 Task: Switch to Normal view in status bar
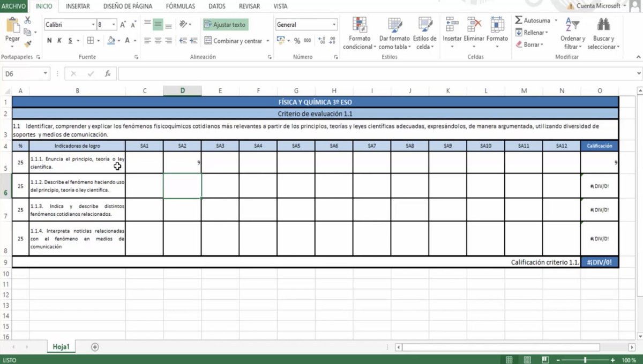pos(510,360)
